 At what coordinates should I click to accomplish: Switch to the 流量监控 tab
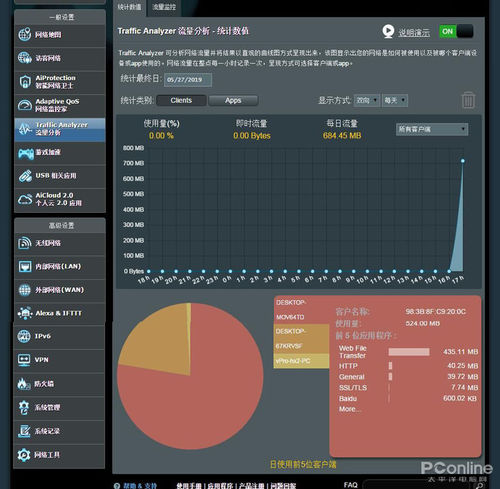click(164, 7)
